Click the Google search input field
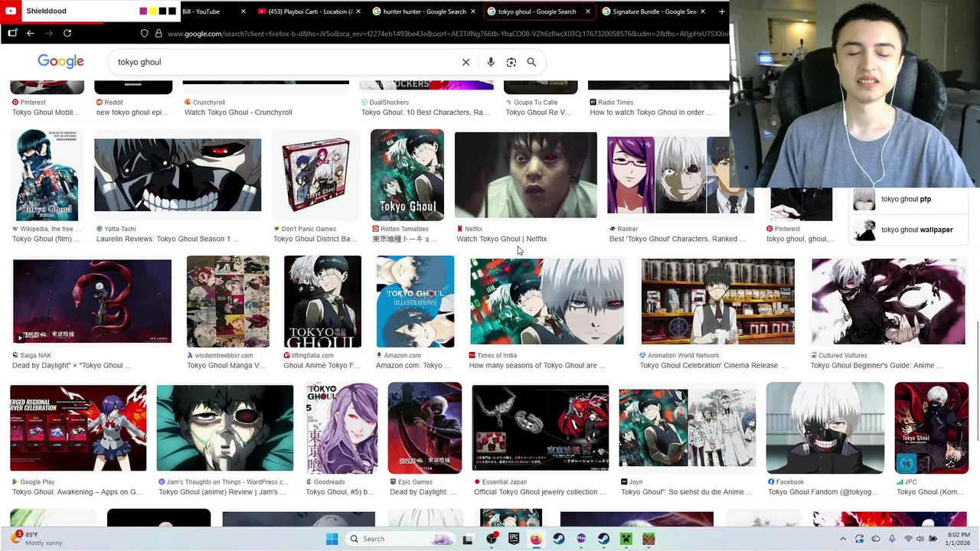Screen dimensions: 980x551 click(283, 62)
